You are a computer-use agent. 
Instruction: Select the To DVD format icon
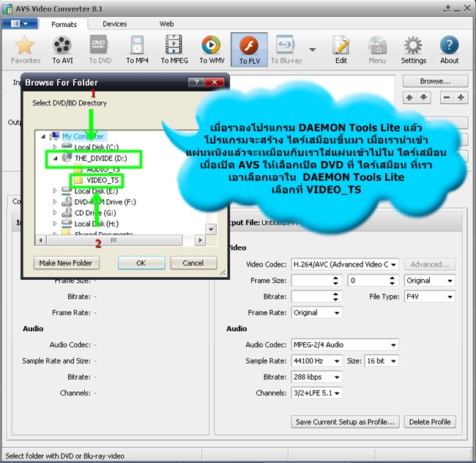(100, 50)
